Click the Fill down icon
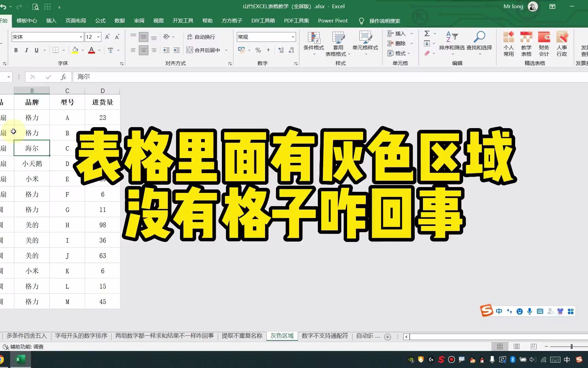The height and width of the screenshot is (368, 588). coord(427,43)
